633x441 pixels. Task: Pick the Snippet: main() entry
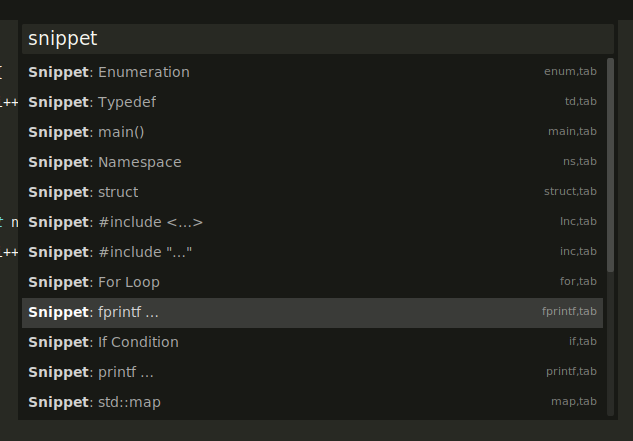(x=87, y=132)
